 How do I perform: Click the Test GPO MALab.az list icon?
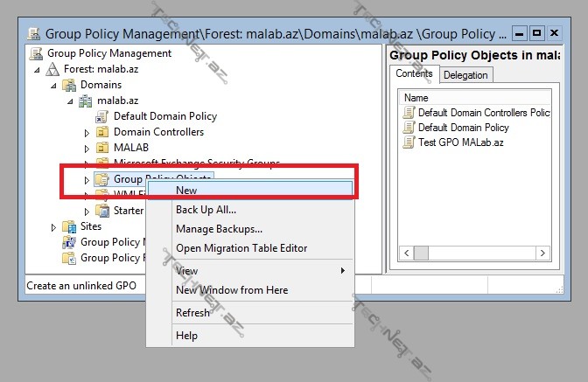point(409,142)
